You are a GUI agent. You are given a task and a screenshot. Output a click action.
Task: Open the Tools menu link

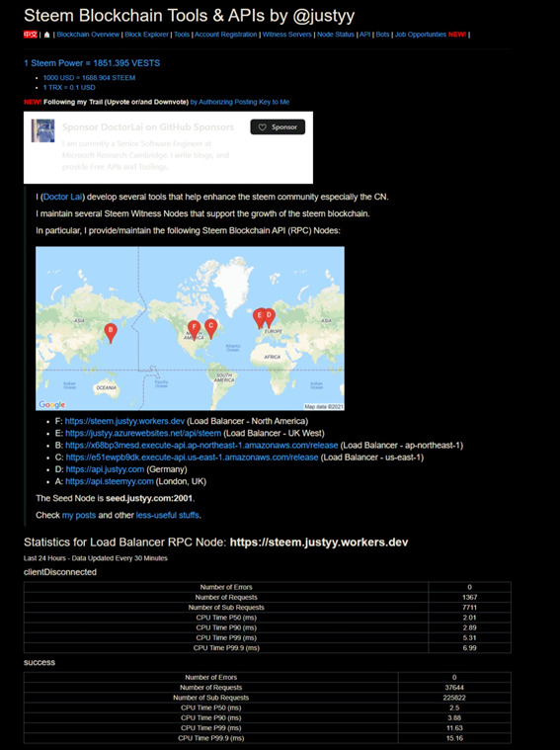182,35
